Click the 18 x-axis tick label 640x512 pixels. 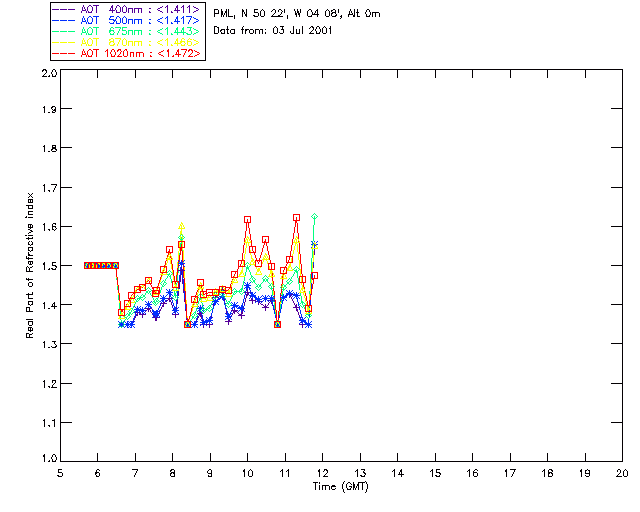coord(547,473)
